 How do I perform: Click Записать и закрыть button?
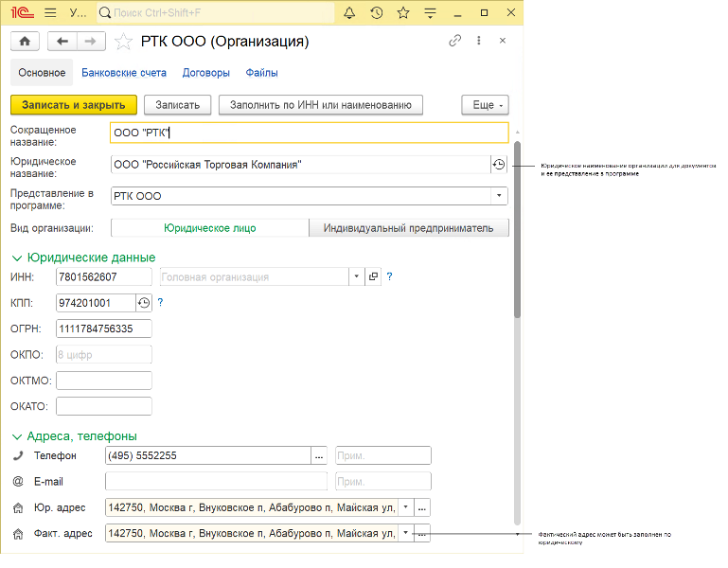point(74,105)
